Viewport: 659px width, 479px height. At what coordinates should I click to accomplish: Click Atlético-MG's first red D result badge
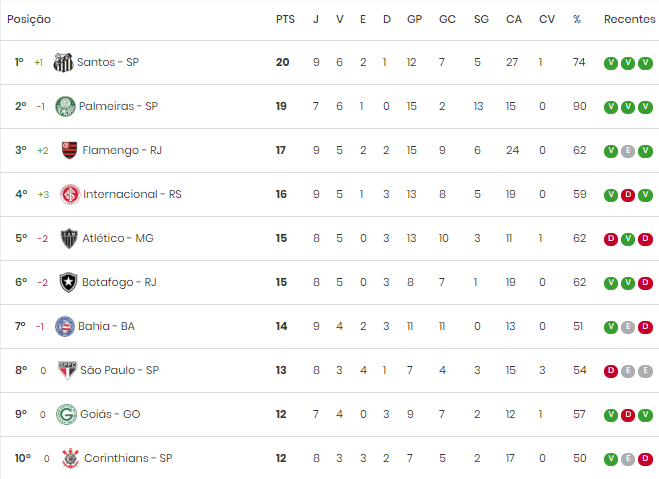(x=611, y=239)
